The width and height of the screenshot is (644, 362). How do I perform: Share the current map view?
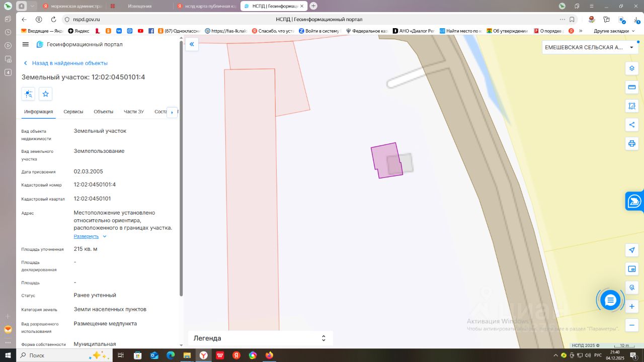point(632,125)
